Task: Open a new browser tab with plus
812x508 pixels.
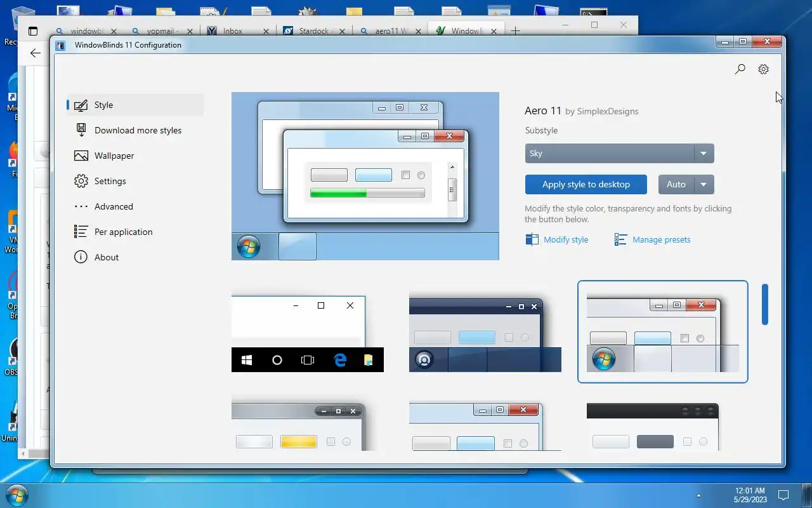Action: click(x=516, y=30)
